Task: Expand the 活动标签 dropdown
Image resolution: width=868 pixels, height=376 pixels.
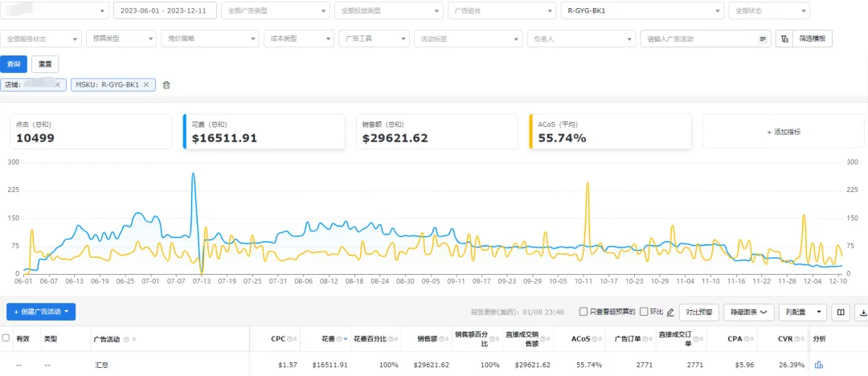Action: coord(469,39)
